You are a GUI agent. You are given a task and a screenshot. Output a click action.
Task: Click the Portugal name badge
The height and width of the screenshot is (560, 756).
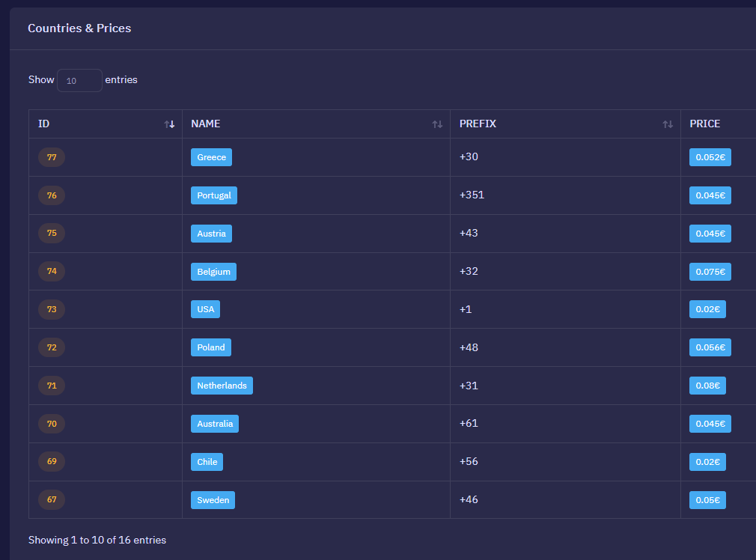pyautogui.click(x=214, y=195)
